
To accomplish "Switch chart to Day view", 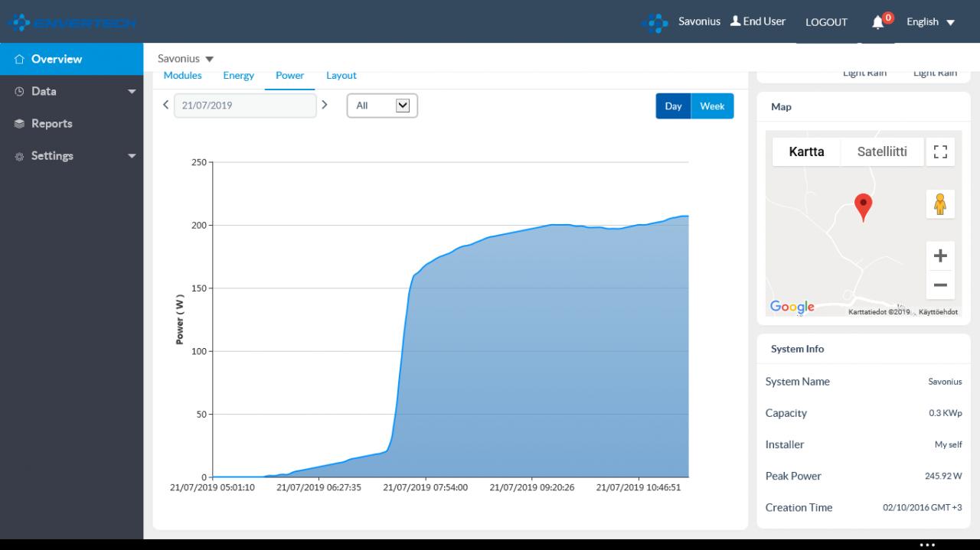I will click(x=673, y=106).
